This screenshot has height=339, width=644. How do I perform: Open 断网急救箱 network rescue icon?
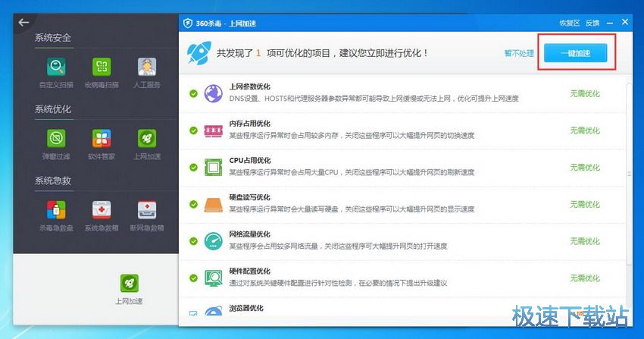point(147,210)
